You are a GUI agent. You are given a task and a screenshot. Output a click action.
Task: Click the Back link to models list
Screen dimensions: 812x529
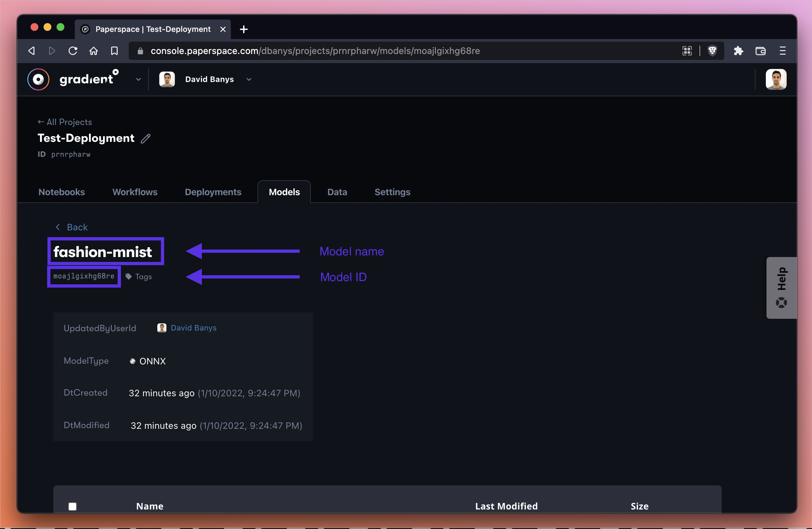(72, 227)
